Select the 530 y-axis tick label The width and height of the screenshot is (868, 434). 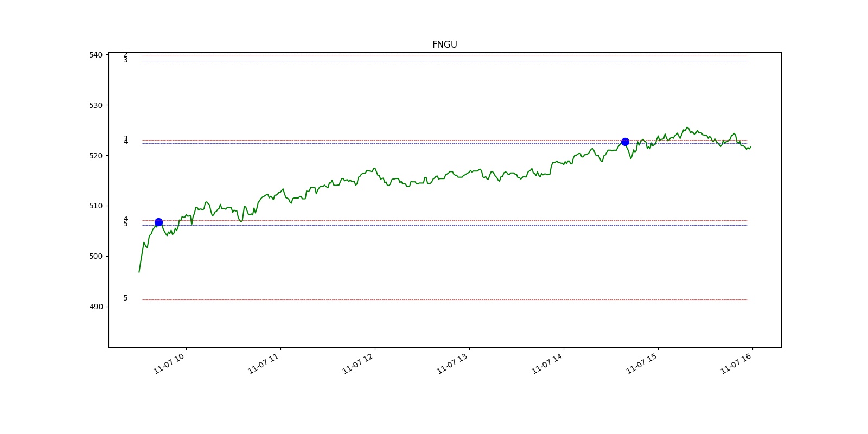tap(95, 105)
